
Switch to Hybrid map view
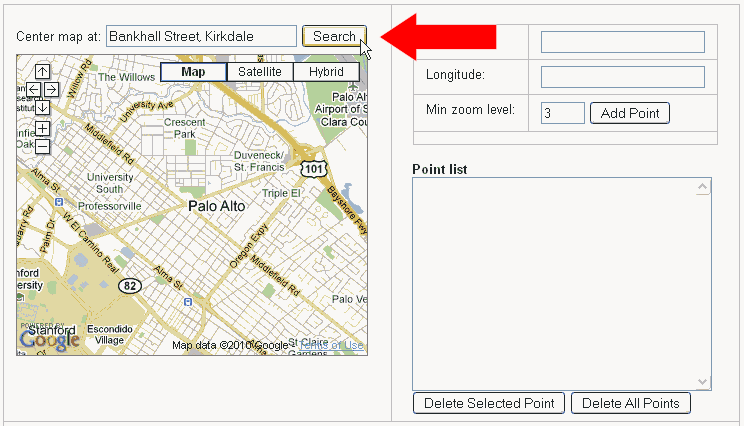pyautogui.click(x=326, y=72)
